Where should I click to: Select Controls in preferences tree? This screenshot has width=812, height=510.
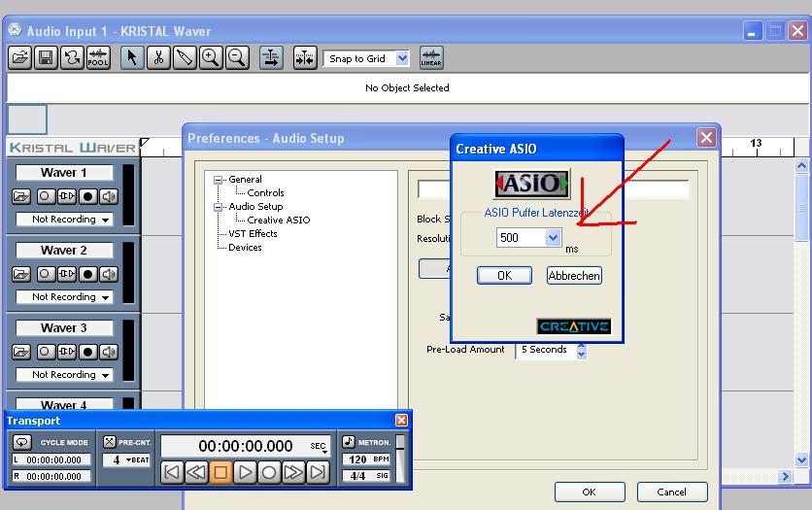266,192
